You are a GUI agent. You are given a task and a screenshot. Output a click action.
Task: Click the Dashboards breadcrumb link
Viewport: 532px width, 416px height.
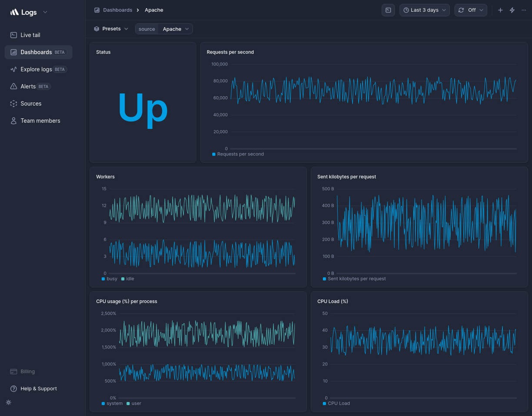[117, 10]
